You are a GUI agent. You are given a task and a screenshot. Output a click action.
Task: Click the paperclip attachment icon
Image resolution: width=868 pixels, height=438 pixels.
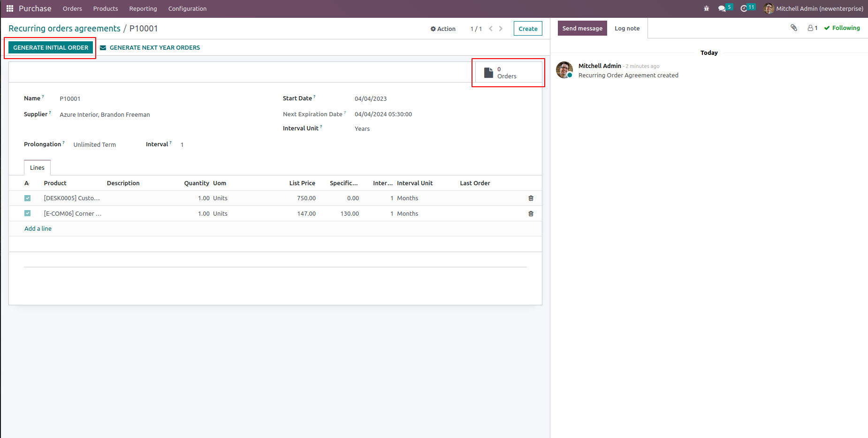(794, 28)
